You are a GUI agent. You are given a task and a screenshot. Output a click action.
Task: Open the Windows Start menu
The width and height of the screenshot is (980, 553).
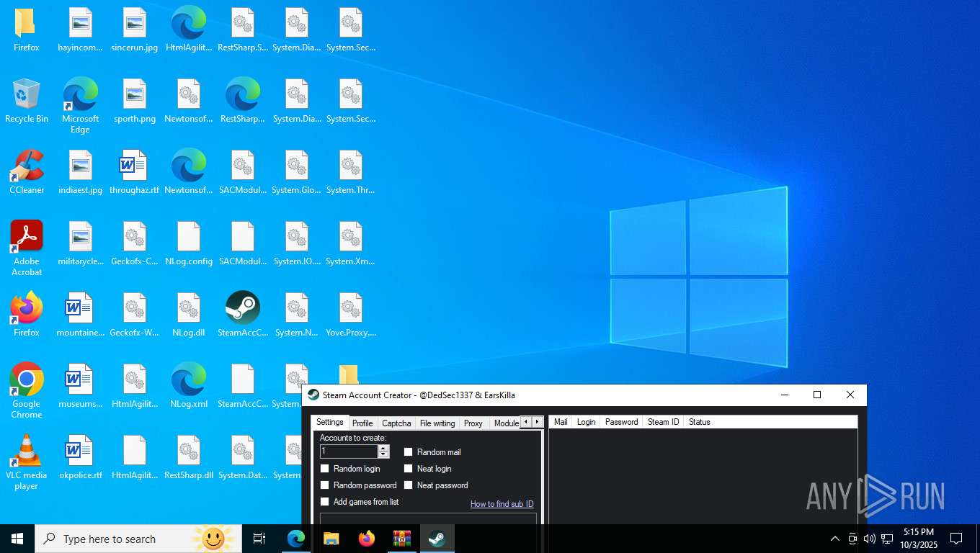pyautogui.click(x=17, y=539)
